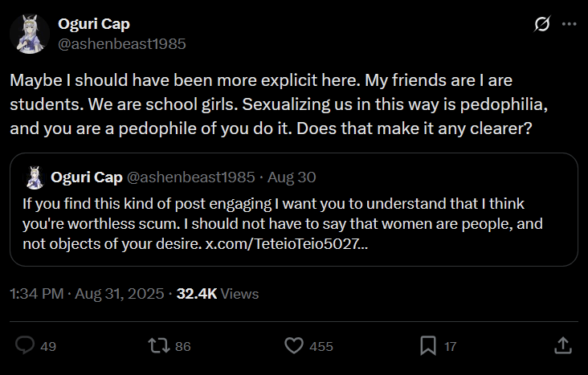Open Oguri Cap's profile avatar at top
The image size is (588, 375).
[31, 34]
